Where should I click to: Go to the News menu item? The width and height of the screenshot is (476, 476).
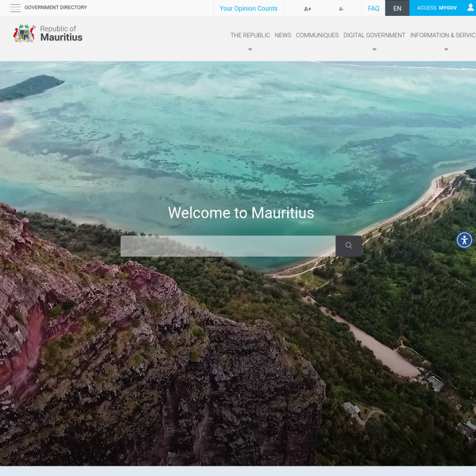coord(282,35)
